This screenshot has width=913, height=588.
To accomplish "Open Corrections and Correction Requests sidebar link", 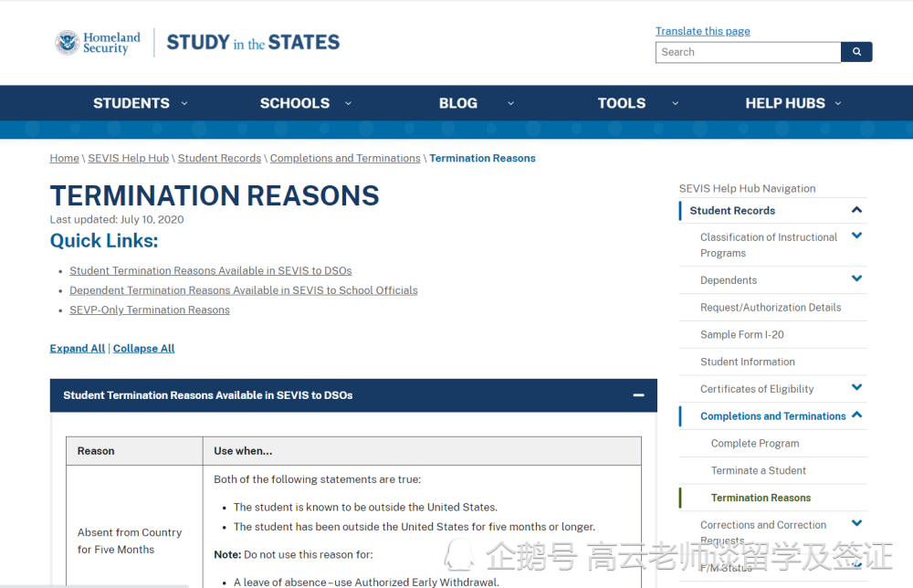I will pos(762,532).
